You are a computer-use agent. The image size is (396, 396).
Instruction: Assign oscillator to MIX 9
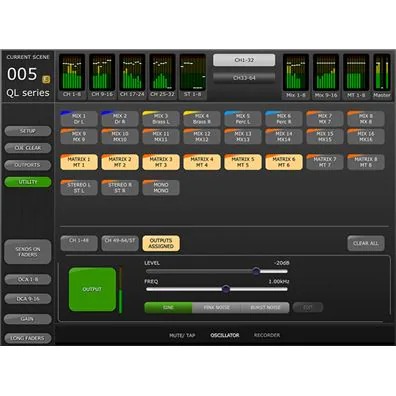tap(79, 136)
